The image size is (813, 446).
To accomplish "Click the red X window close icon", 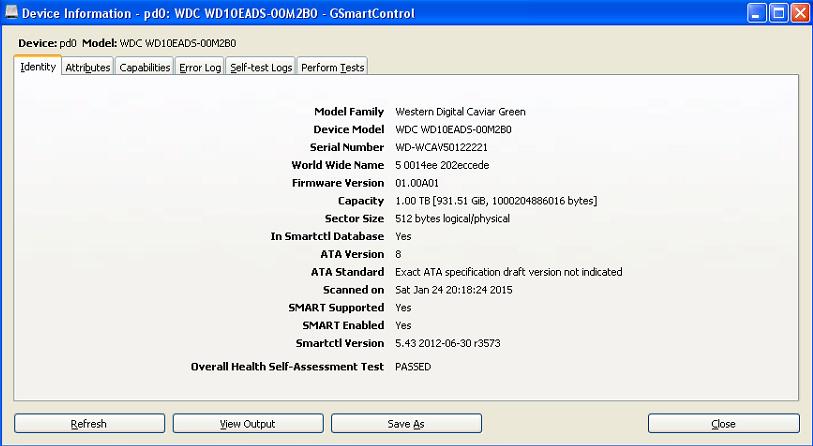I will [x=800, y=13].
